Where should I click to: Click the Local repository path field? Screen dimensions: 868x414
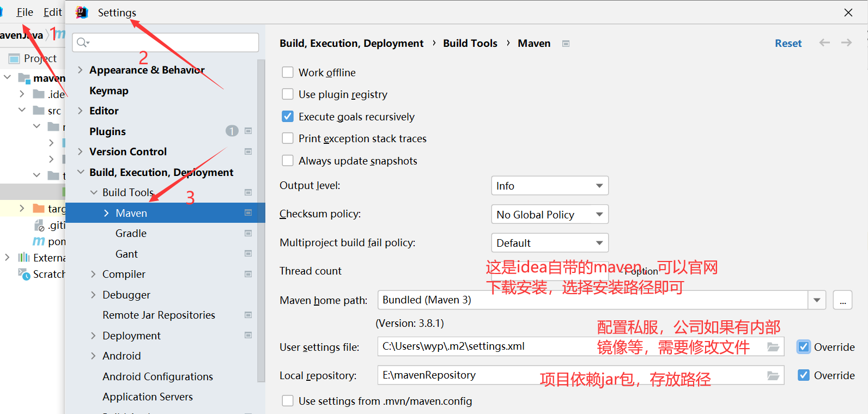pos(581,375)
